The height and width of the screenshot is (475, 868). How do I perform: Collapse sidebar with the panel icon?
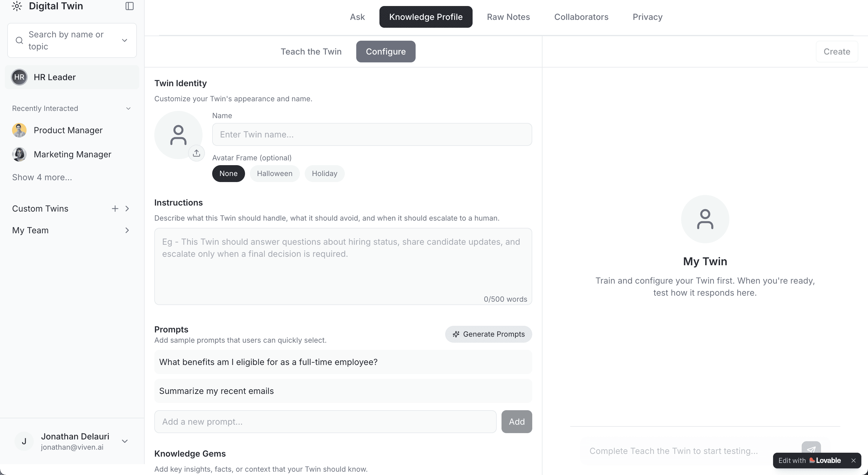point(129,6)
